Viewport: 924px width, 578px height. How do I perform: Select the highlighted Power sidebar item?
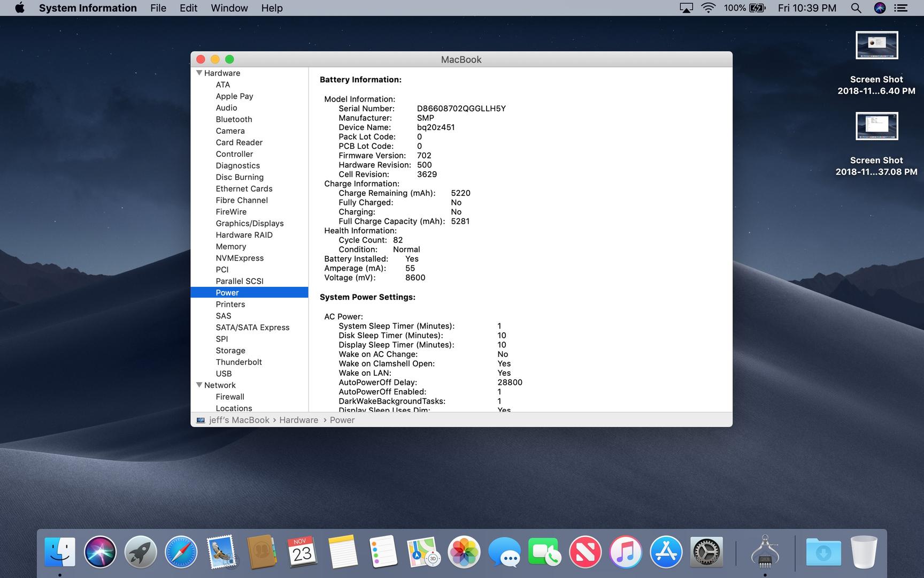click(x=249, y=293)
